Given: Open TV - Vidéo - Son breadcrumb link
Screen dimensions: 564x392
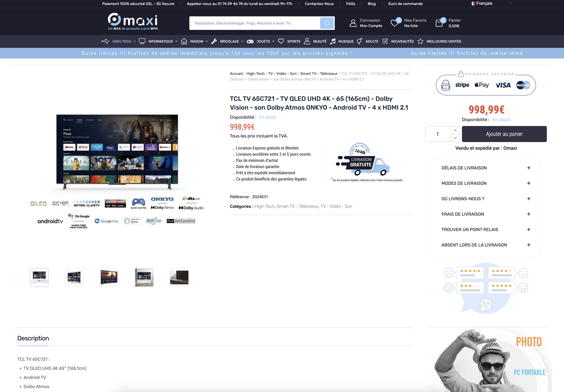Looking at the screenshot, I should (282, 73).
